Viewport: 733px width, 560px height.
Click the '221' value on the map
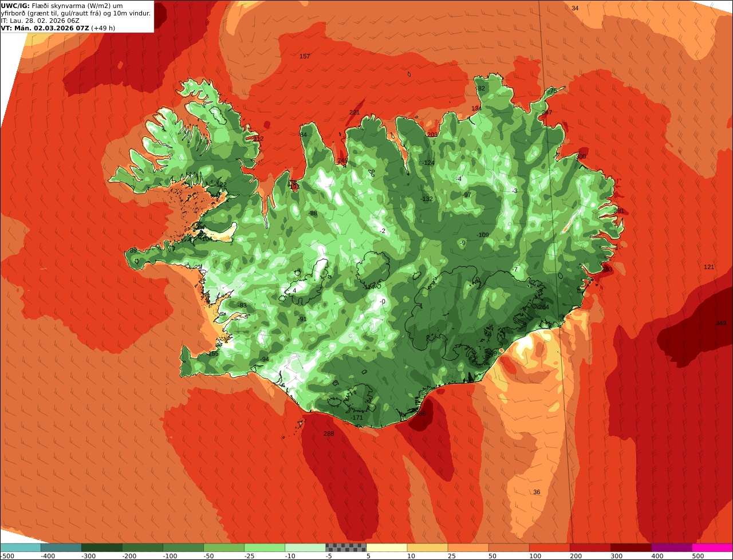tap(354, 112)
